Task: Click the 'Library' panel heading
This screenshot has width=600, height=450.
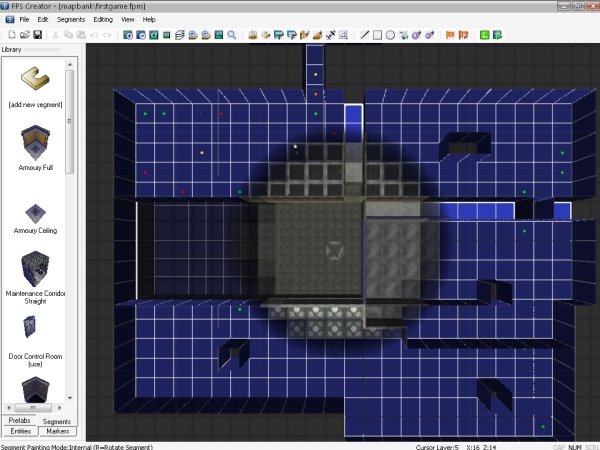Action: tap(11, 49)
